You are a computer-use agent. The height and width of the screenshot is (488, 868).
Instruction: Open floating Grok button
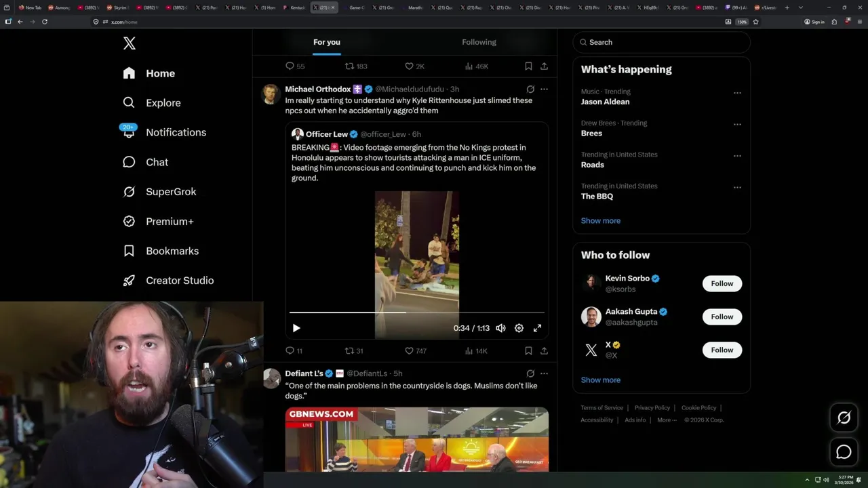(844, 418)
